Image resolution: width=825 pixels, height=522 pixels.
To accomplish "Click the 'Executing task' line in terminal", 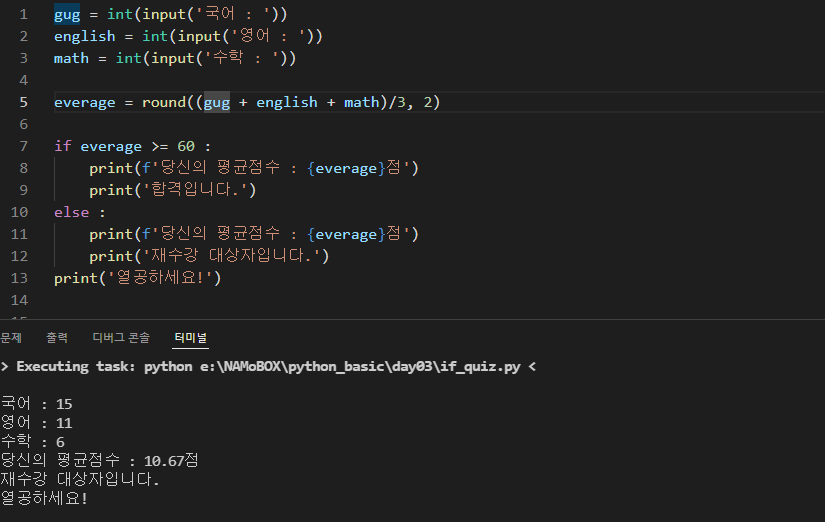I will 268,367.
